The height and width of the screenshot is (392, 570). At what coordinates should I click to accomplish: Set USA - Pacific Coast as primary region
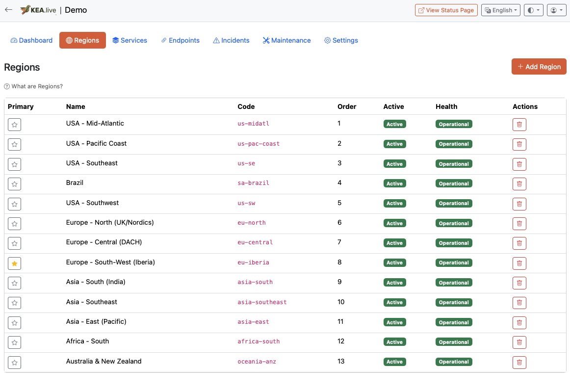[x=15, y=144]
